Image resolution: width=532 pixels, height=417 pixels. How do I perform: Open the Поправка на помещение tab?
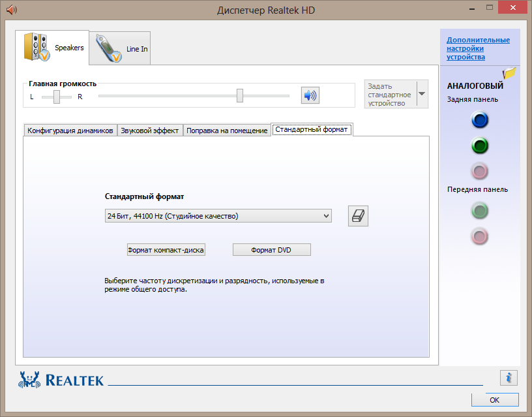227,131
